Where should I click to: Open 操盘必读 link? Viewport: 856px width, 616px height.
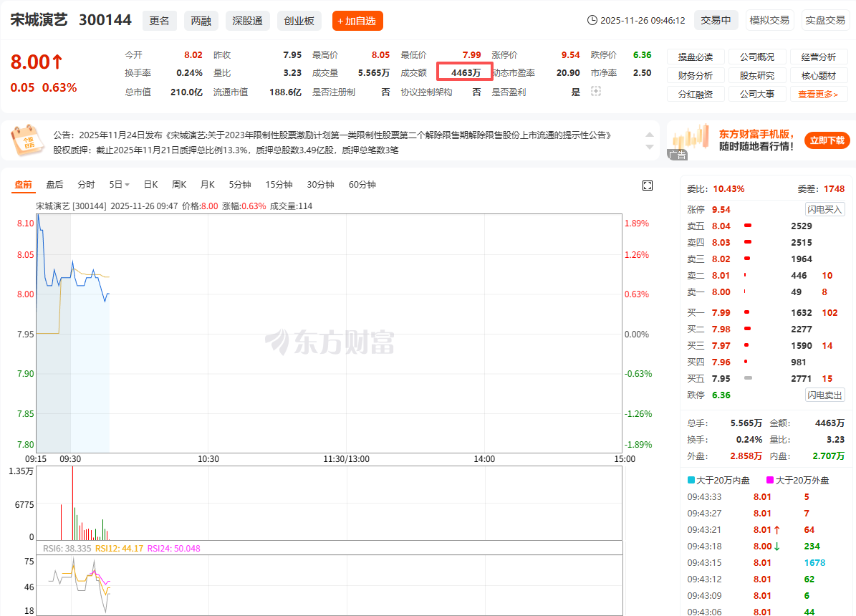pyautogui.click(x=696, y=57)
